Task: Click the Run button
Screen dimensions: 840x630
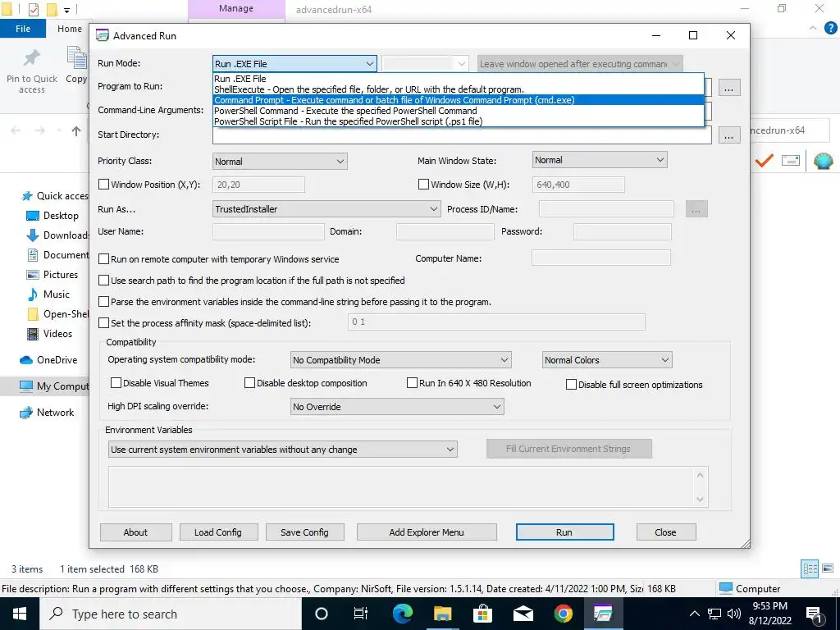Action: tap(564, 532)
